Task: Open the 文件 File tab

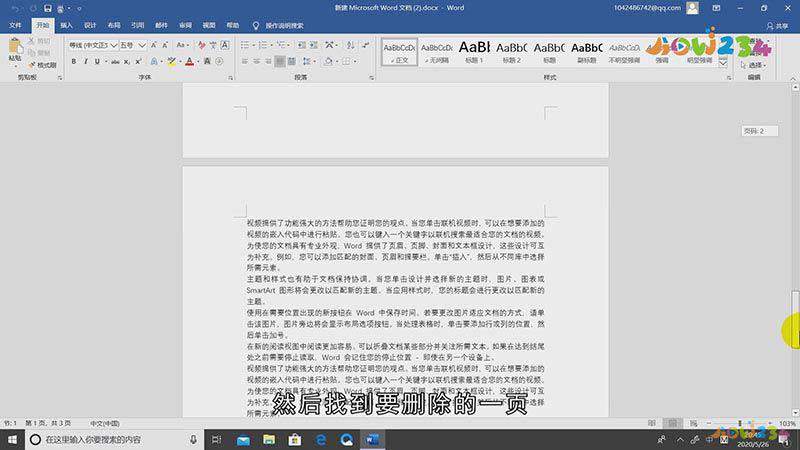Action: pyautogui.click(x=15, y=26)
